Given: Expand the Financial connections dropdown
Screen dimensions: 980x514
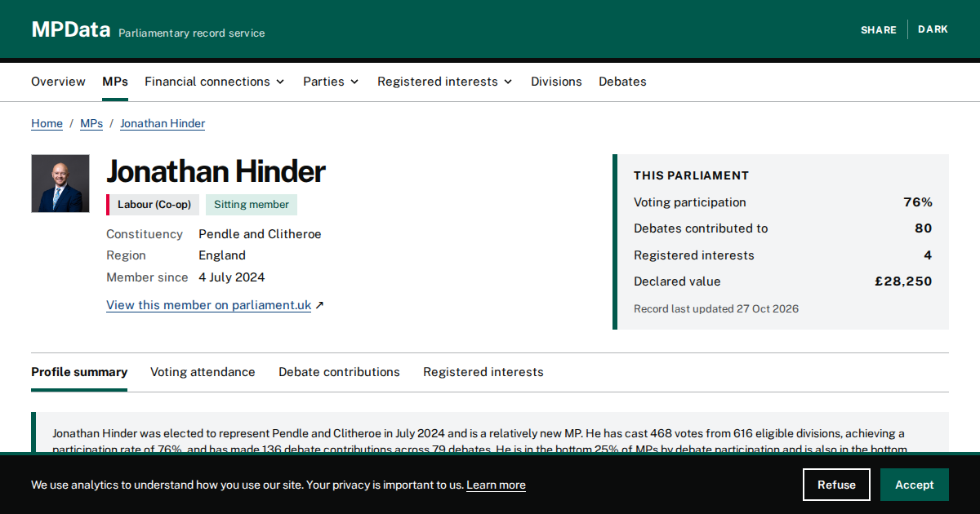Looking at the screenshot, I should (215, 82).
